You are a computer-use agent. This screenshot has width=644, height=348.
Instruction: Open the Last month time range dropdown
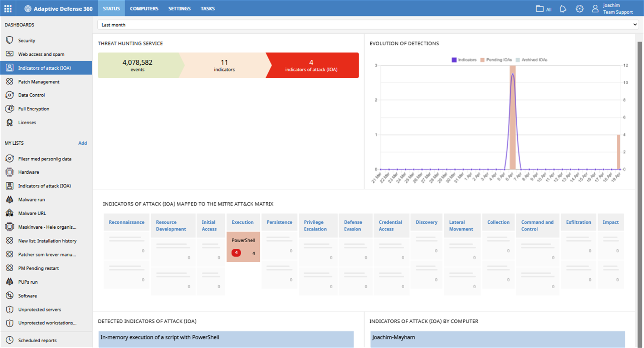coord(368,25)
